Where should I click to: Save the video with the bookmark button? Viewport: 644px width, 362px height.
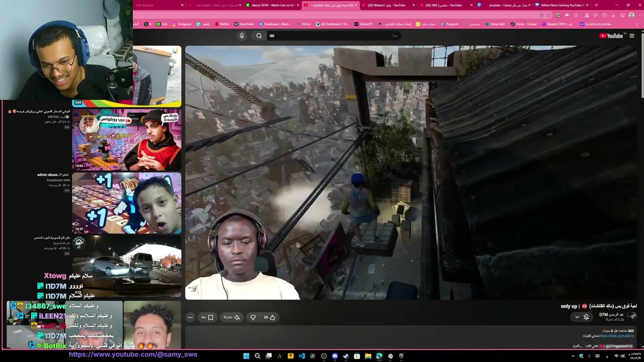click(208, 317)
